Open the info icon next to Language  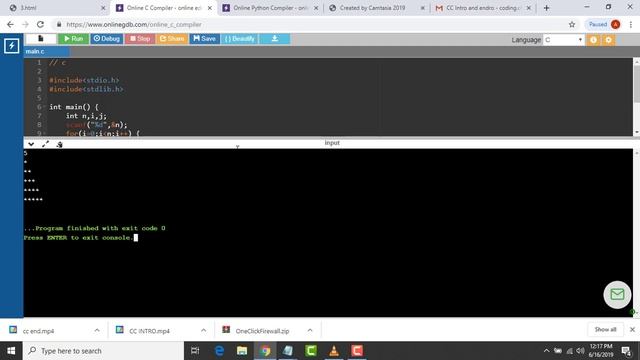pos(593,40)
